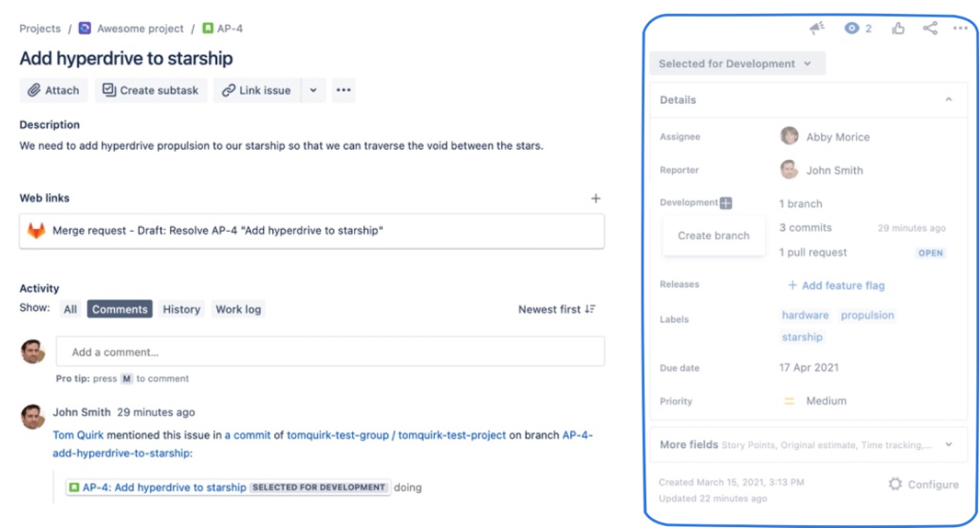Show All activity

coord(70,309)
